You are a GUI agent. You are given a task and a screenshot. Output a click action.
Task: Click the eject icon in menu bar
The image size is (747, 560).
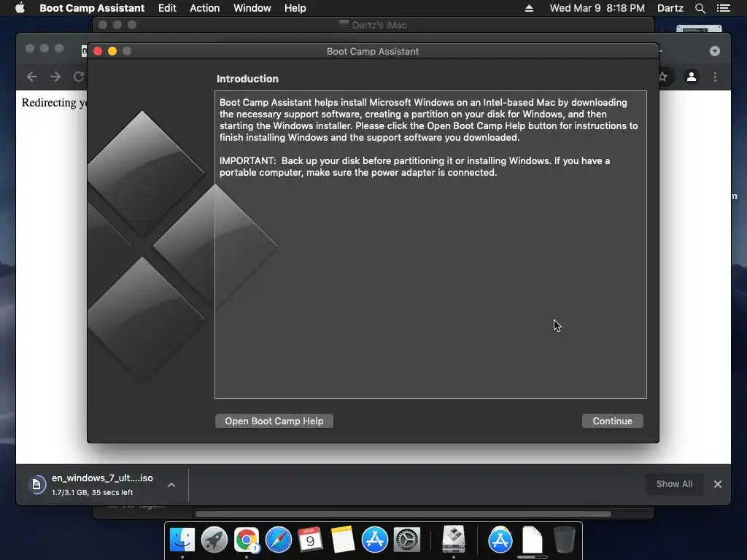529,8
